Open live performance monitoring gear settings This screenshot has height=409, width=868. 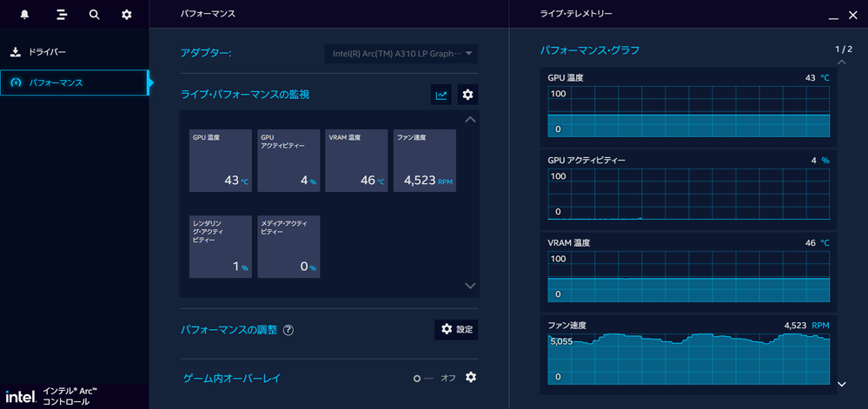point(467,95)
